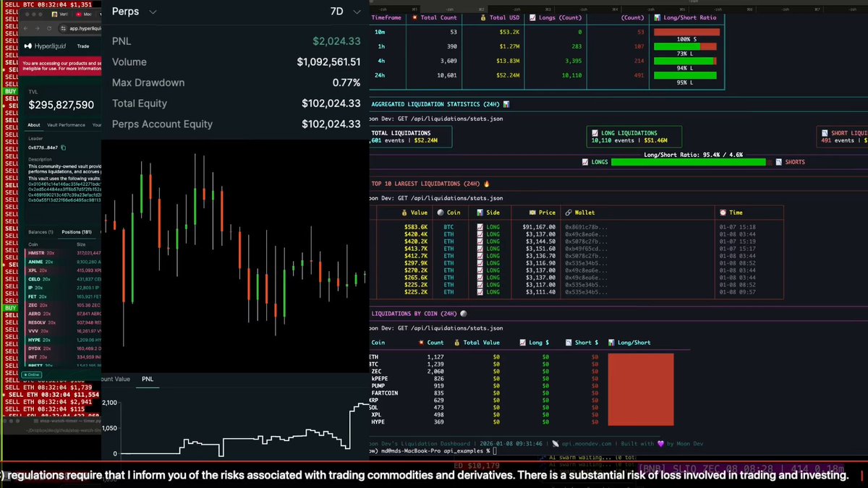Click the Value column money bag icon
Image resolution: width=868 pixels, height=488 pixels.
404,213
